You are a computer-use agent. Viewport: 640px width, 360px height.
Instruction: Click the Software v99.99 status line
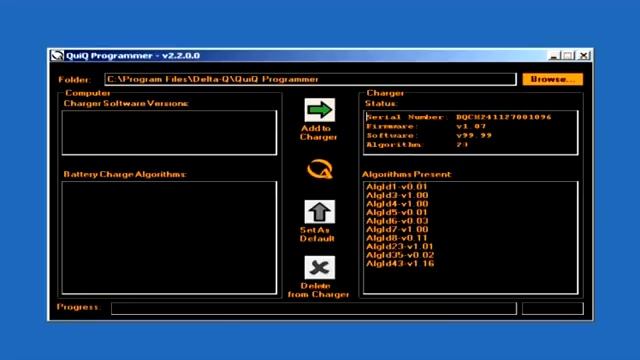(x=429, y=136)
